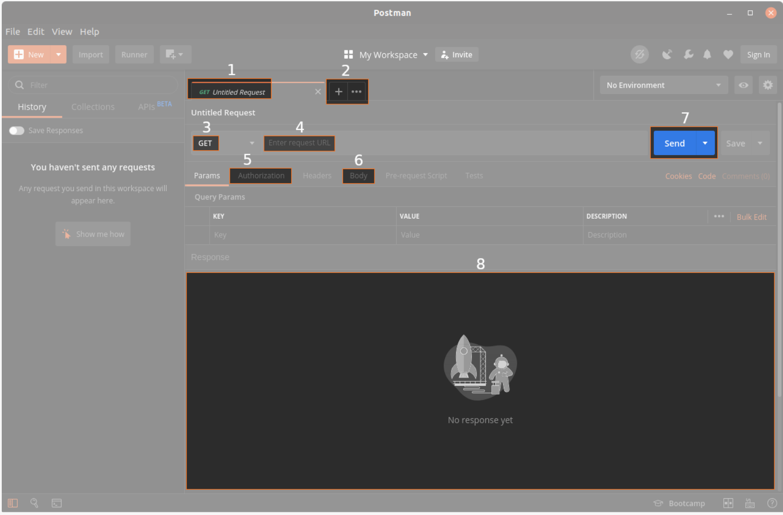This screenshot has height=515, width=783.
Task: Click the Filter search field
Action: [93, 85]
